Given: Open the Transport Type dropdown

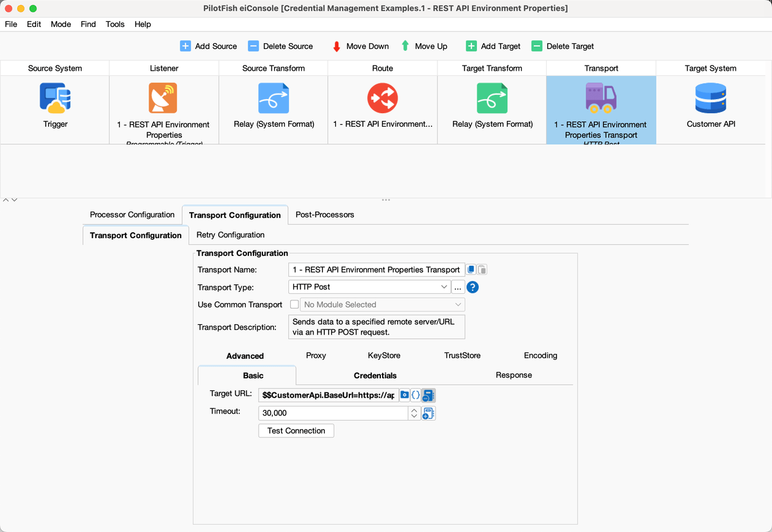Looking at the screenshot, I should click(x=369, y=287).
